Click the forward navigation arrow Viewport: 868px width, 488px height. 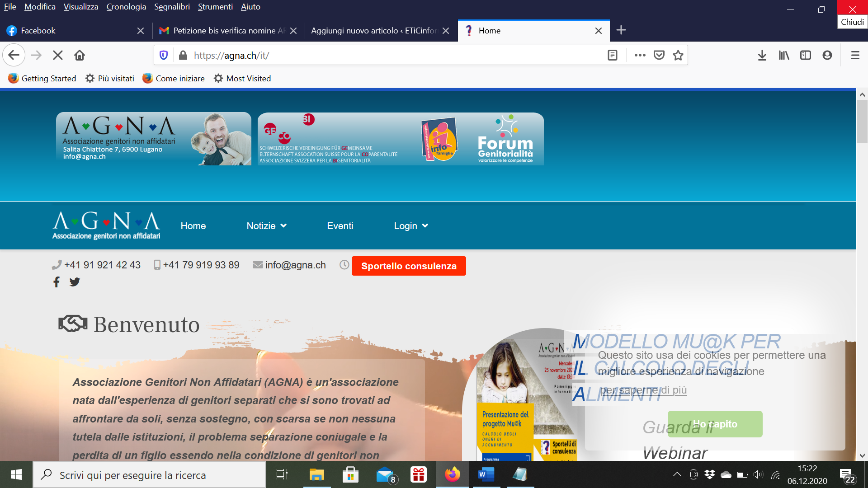click(36, 55)
